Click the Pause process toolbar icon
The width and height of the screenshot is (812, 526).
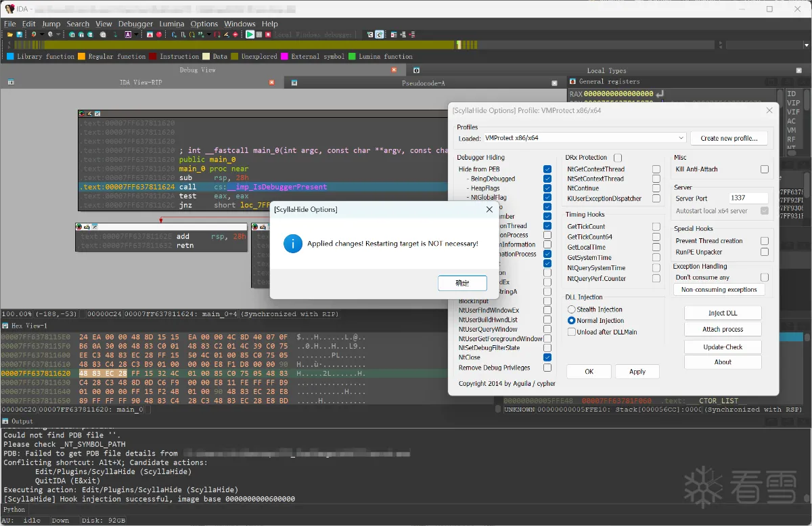coord(259,35)
